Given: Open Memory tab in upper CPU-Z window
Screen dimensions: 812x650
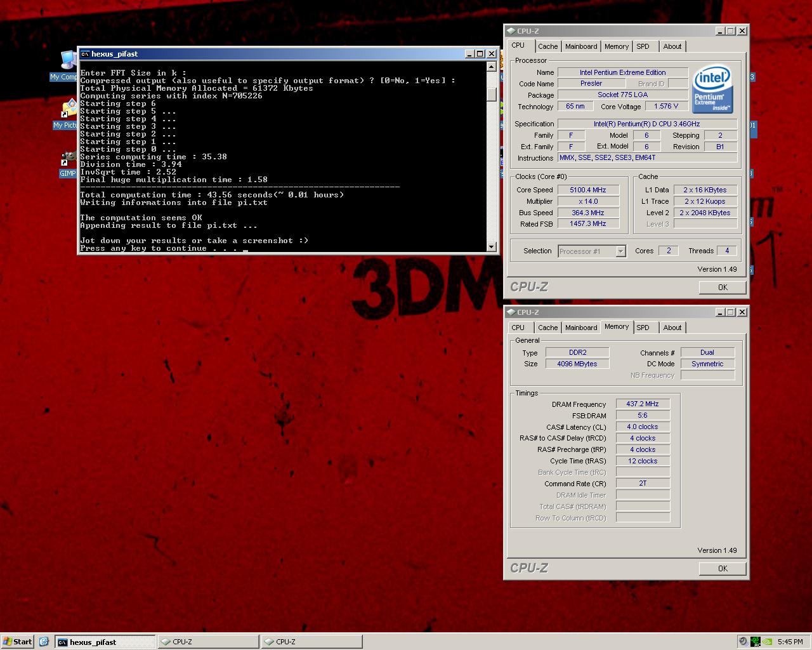Looking at the screenshot, I should 616,46.
